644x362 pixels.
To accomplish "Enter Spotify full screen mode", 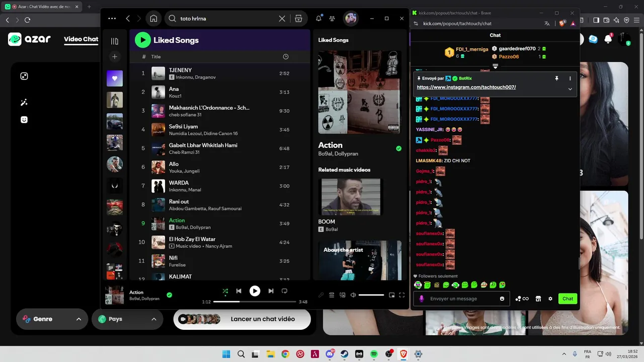I will [402, 295].
